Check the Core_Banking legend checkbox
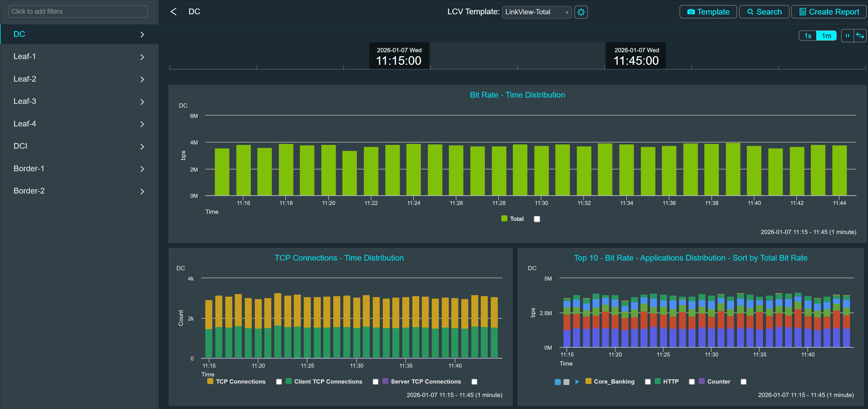Screen dimensions: 868x409 (647, 382)
